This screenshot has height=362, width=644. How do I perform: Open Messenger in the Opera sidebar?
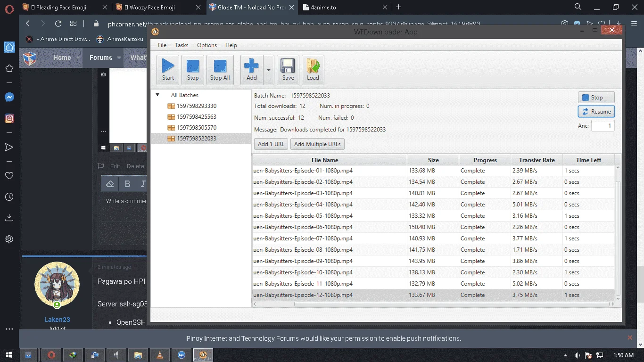pyautogui.click(x=9, y=97)
